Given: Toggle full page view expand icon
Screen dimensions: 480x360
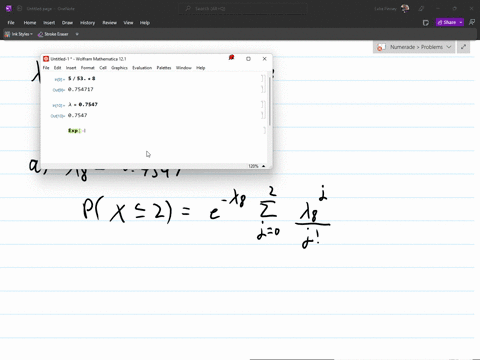Looking at the screenshot, I should [x=463, y=47].
